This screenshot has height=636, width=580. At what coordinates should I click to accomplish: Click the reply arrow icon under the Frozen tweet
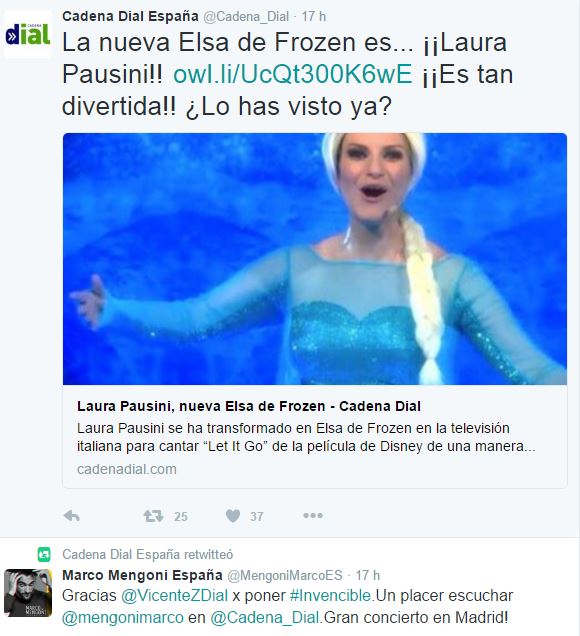(72, 516)
